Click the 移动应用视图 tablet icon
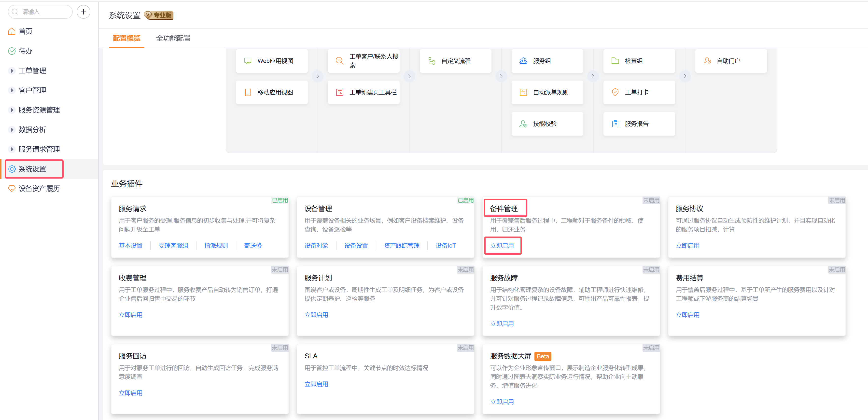This screenshot has height=420, width=868. [248, 92]
